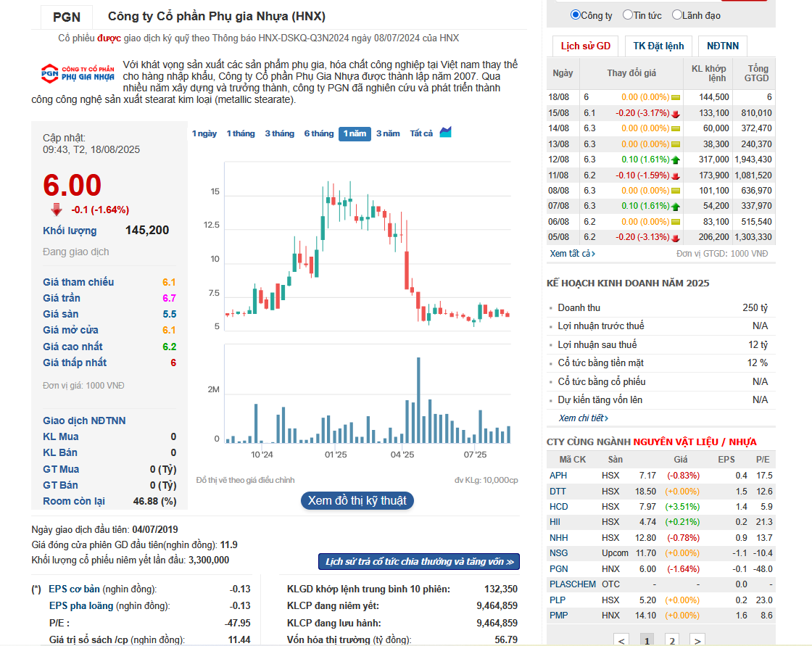Go to previous page of sector list
The width and height of the screenshot is (812, 646).
point(621,639)
